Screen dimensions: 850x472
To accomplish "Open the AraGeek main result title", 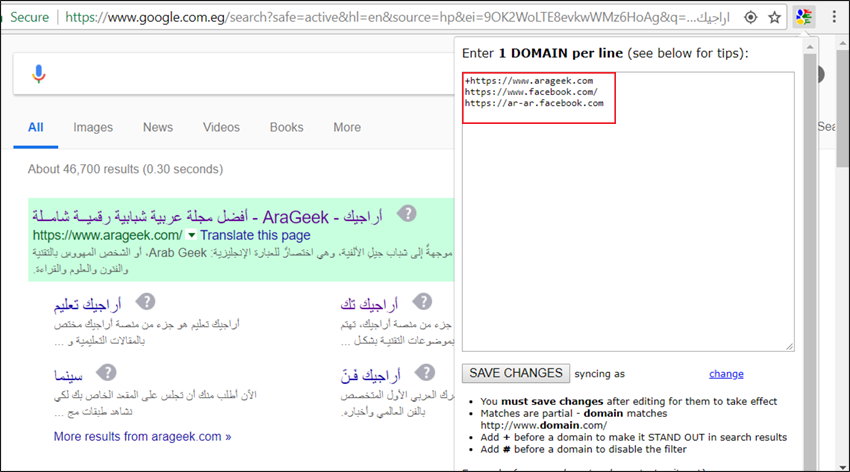I will tap(207, 217).
